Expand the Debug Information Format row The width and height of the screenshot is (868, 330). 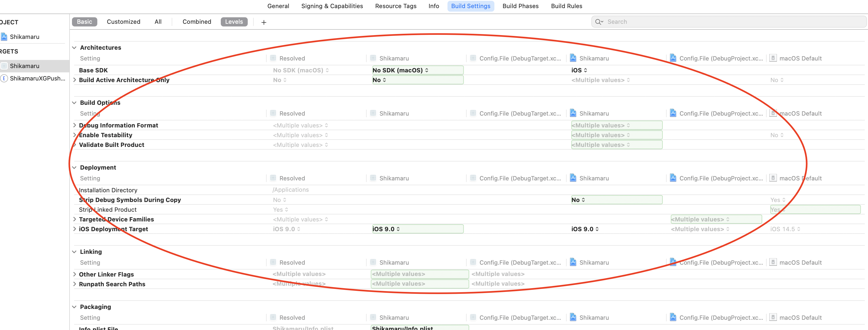pos(74,125)
